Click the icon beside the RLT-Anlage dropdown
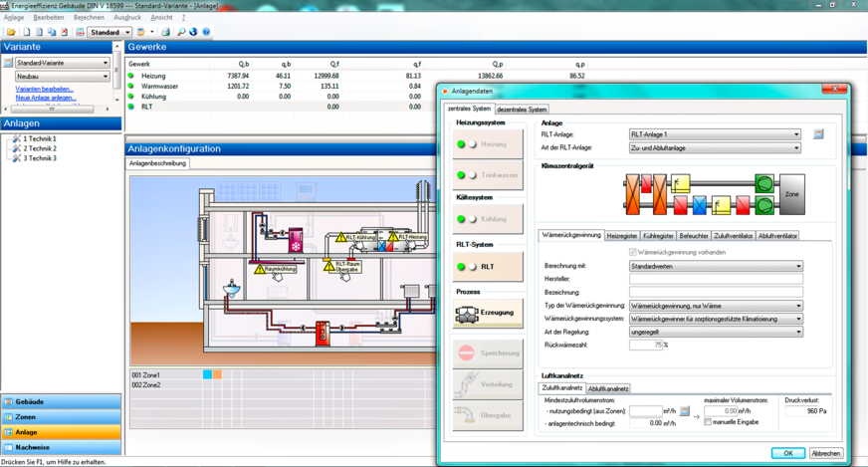This screenshot has width=868, height=467. (x=818, y=133)
